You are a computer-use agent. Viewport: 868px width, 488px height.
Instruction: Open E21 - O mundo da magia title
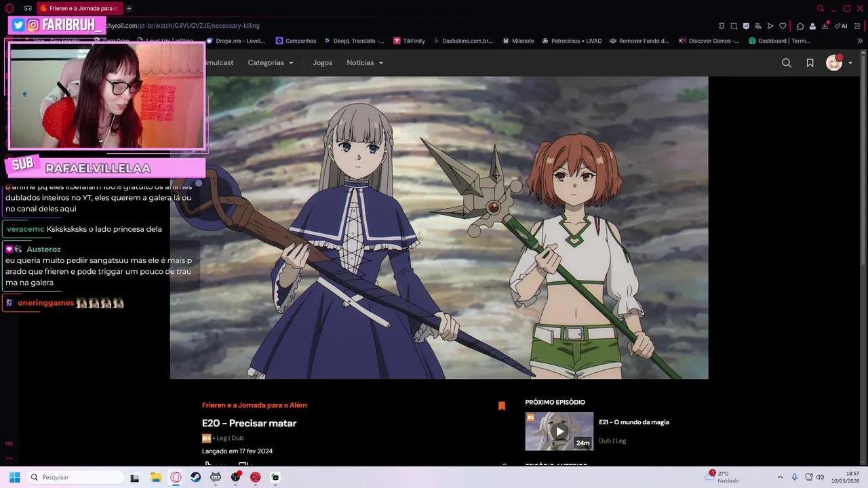634,422
